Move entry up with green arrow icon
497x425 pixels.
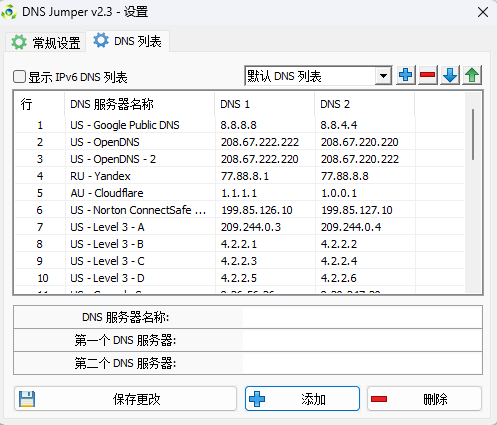click(x=472, y=75)
